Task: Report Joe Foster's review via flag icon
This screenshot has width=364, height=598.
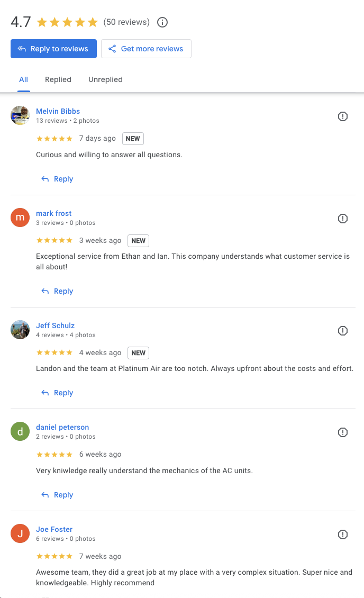Action: tap(342, 534)
